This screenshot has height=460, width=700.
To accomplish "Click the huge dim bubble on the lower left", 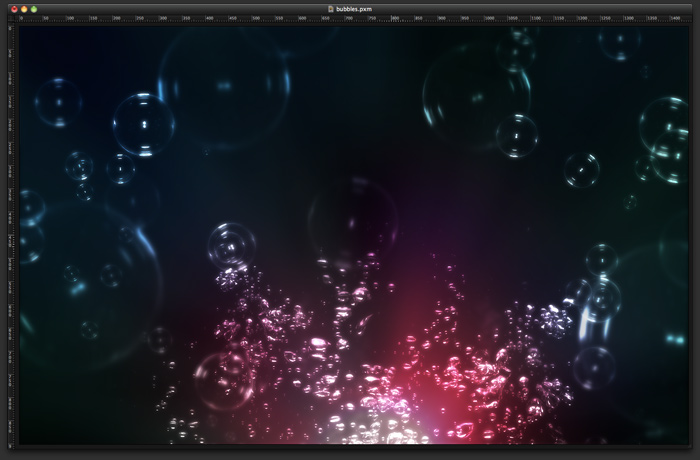I will (x=88, y=285).
